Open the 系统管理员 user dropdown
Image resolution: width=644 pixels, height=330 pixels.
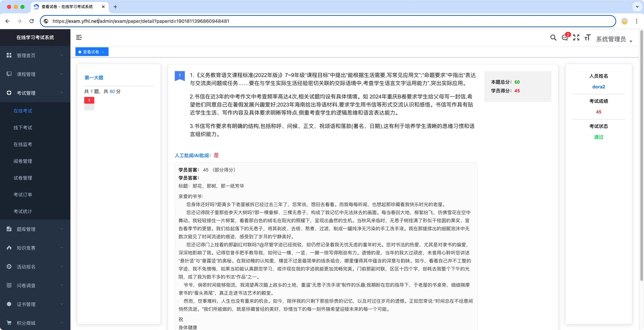point(614,39)
